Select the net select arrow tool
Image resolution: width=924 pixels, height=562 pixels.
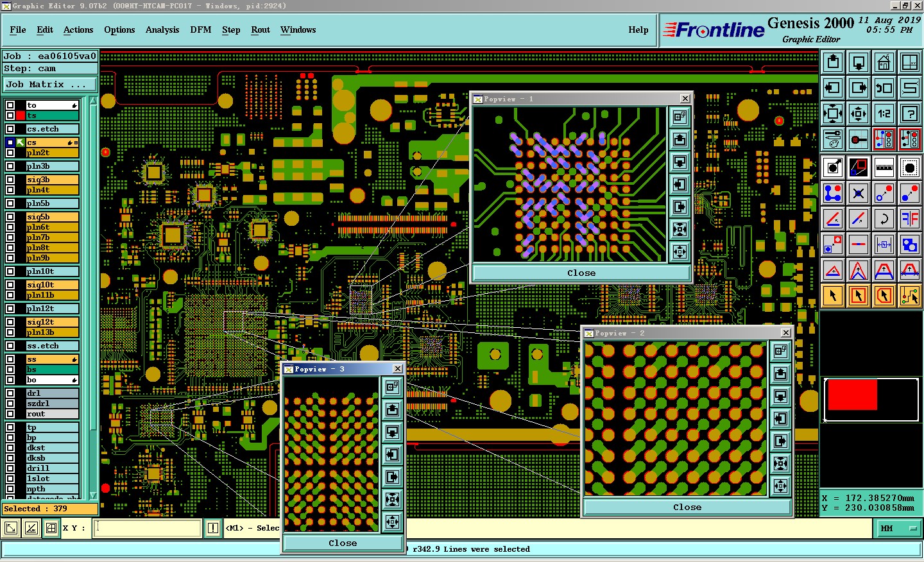point(910,296)
